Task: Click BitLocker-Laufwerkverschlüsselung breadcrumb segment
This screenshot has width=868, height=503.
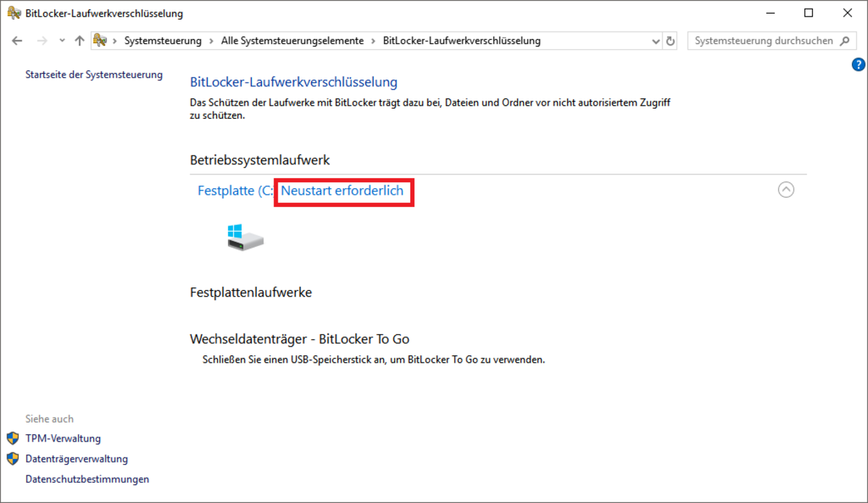Action: point(461,41)
